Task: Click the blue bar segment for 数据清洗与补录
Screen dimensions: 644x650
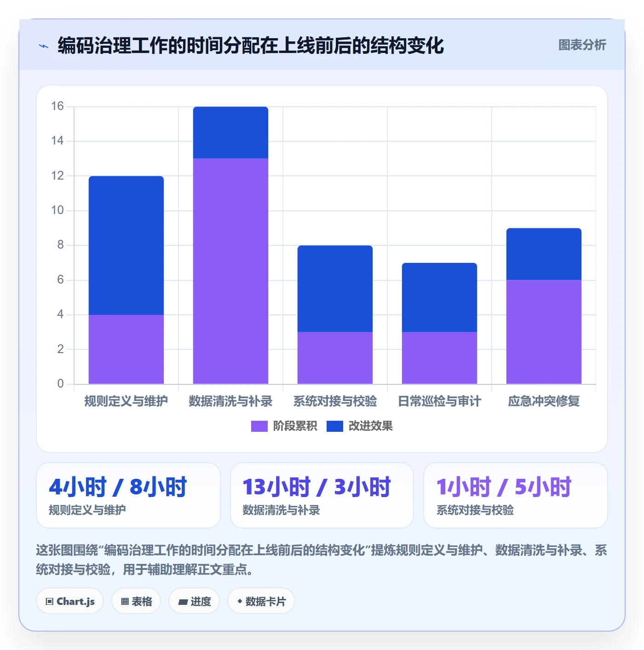Action: [x=230, y=133]
